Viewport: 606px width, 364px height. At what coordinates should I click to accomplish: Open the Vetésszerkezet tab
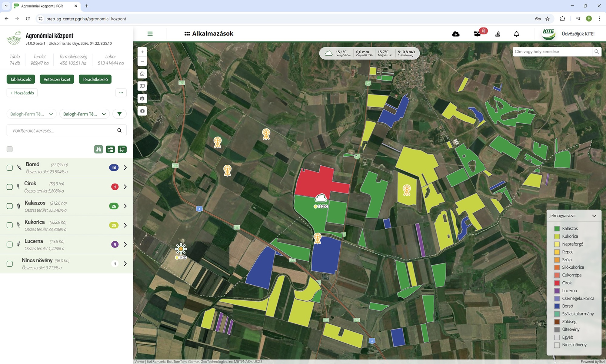[x=57, y=79]
